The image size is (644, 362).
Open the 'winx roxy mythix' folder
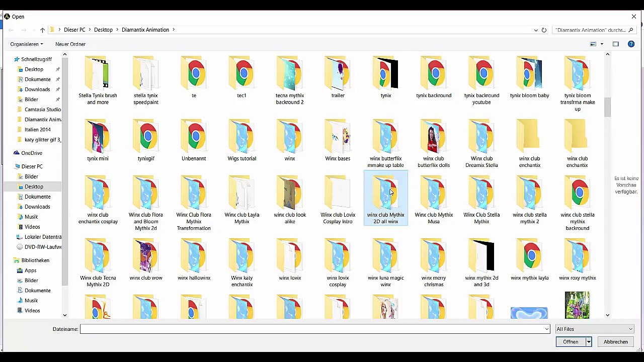pos(577,260)
